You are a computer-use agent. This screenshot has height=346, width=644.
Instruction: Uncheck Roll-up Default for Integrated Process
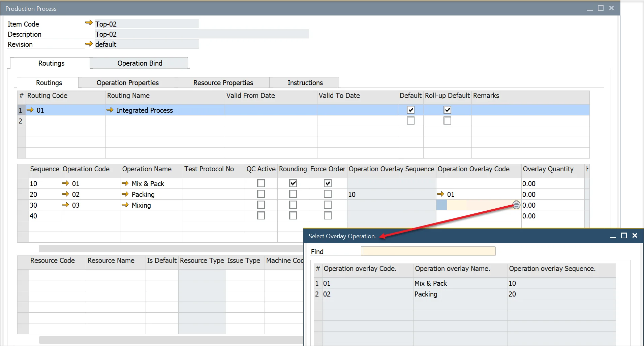tap(447, 110)
